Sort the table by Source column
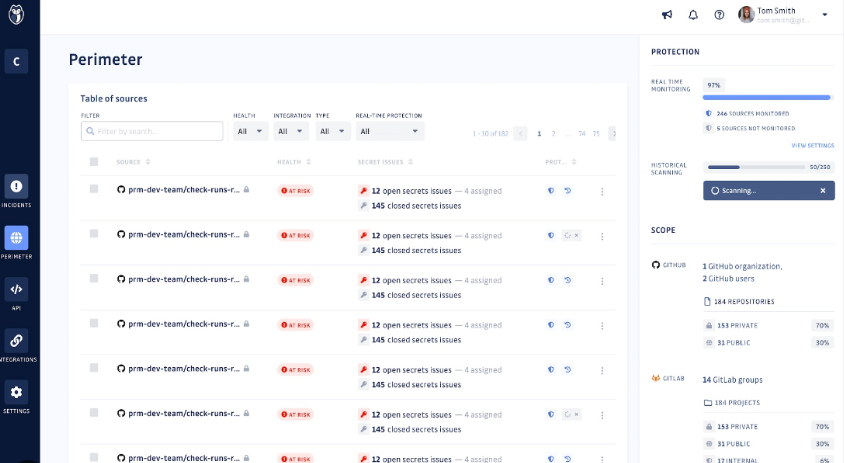Image resolution: width=844 pixels, height=463 pixels. pyautogui.click(x=133, y=162)
